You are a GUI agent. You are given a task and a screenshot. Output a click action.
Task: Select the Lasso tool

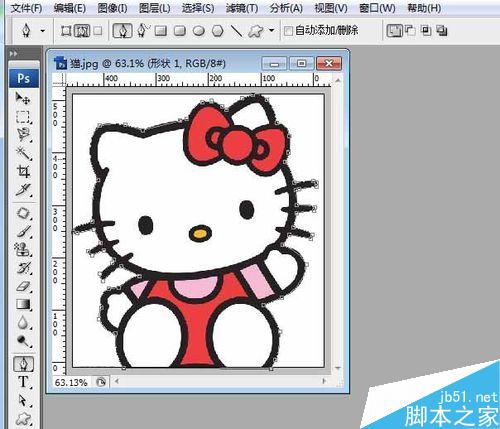23,135
